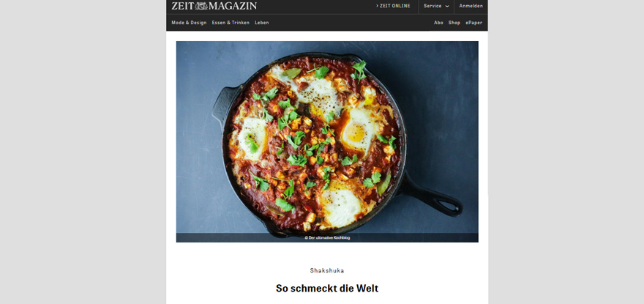Open the Mode & Design section
Image resolution: width=644 pixels, height=304 pixels.
coord(189,23)
